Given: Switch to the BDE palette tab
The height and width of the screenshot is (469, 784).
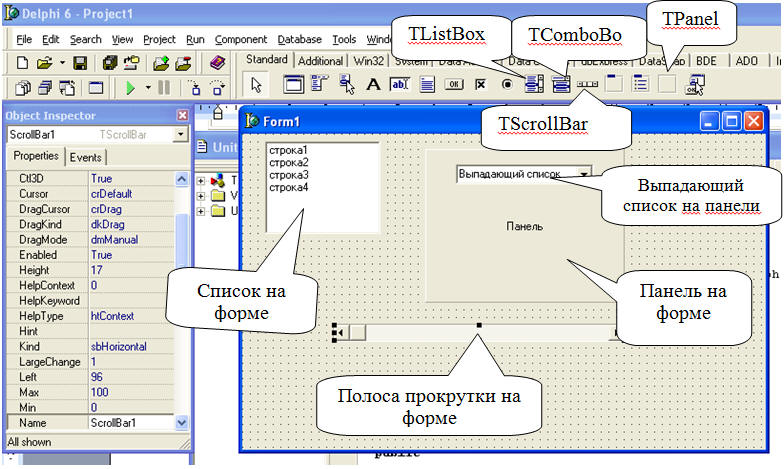Looking at the screenshot, I should (x=706, y=61).
